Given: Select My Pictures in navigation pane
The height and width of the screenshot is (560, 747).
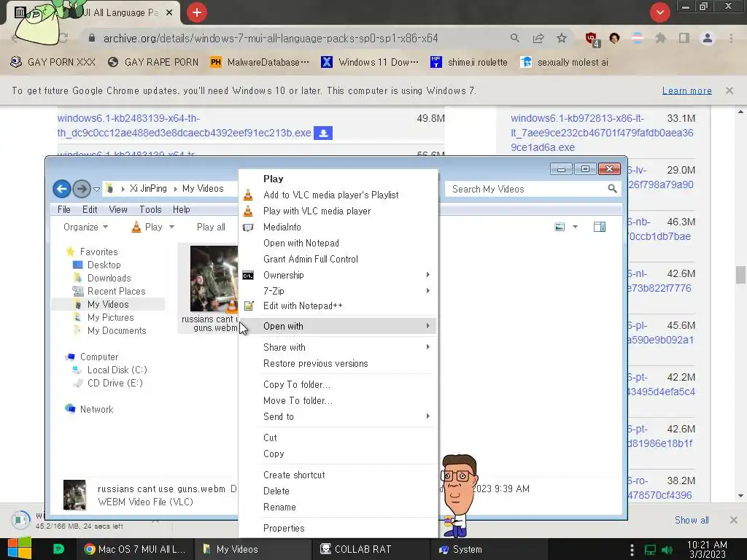Looking at the screenshot, I should pos(111,318).
